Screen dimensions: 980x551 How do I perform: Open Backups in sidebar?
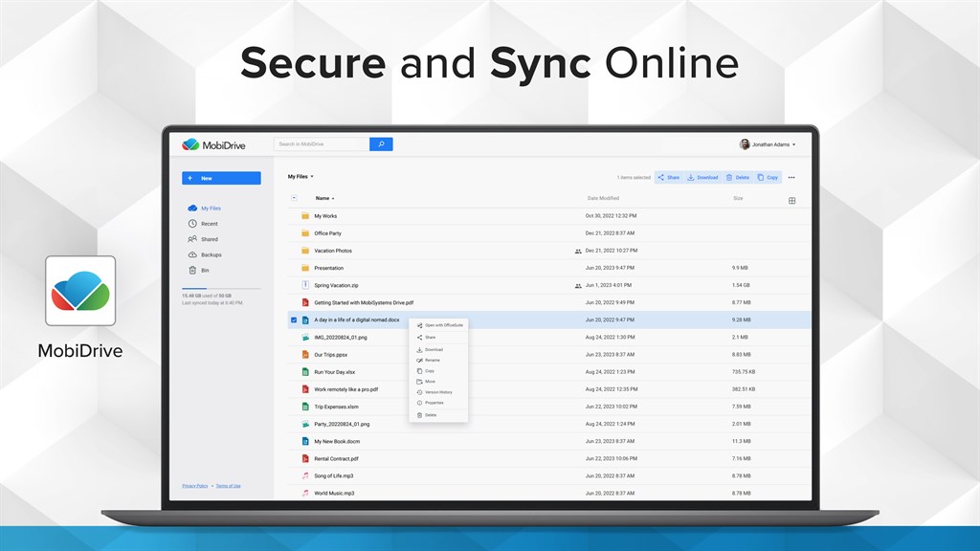click(x=205, y=254)
